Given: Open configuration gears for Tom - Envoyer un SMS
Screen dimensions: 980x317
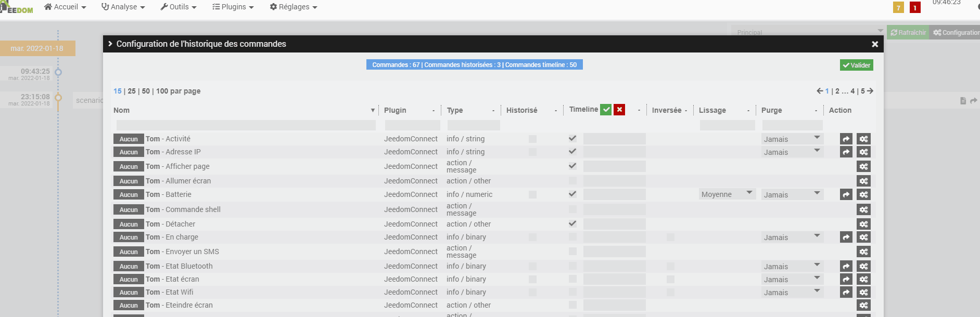Looking at the screenshot, I should [863, 252].
